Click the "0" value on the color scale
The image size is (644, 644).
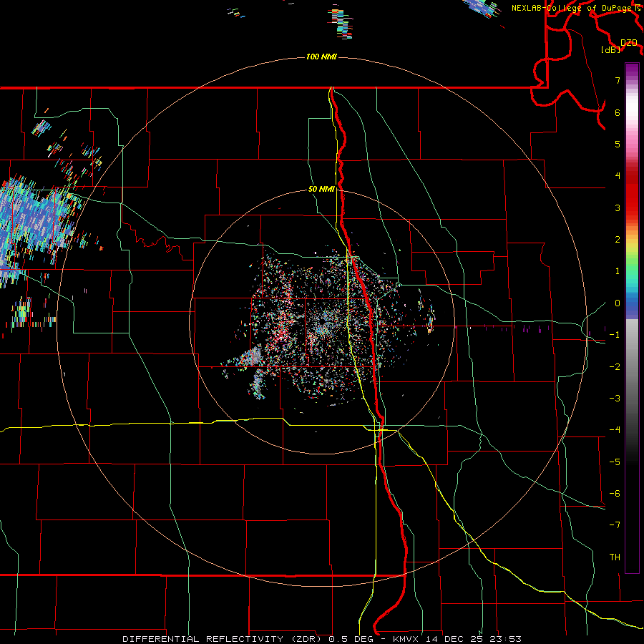click(618, 303)
